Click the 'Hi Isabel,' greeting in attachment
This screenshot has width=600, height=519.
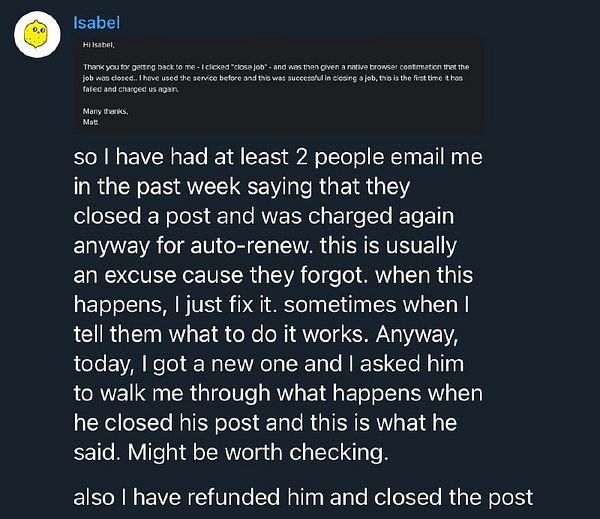click(x=98, y=45)
